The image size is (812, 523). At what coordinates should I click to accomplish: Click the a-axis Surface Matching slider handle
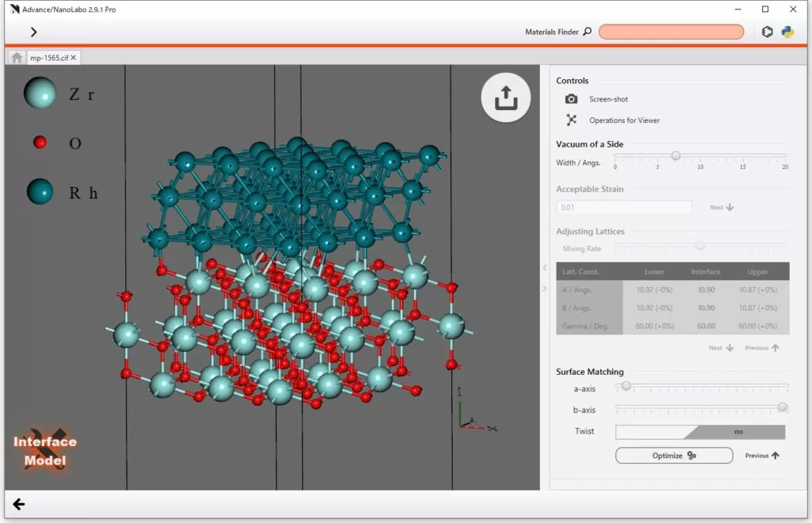(x=626, y=386)
